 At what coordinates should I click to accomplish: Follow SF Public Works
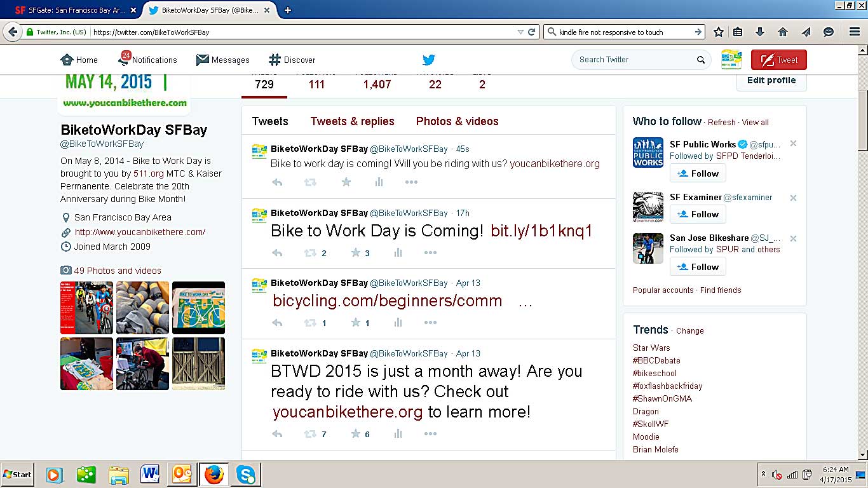tap(698, 173)
